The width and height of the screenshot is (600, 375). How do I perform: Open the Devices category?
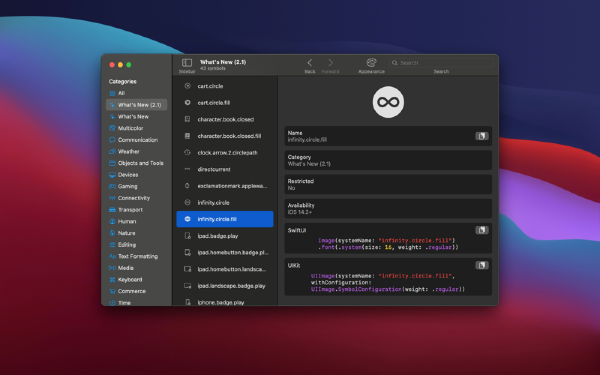click(136, 175)
